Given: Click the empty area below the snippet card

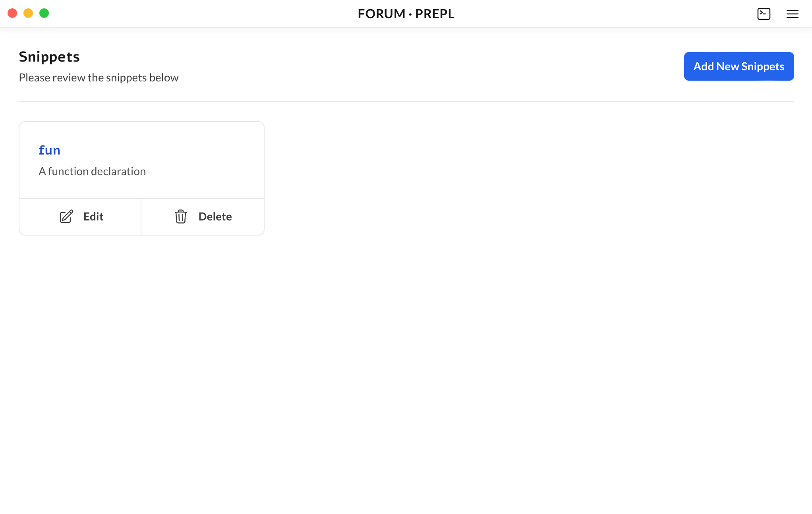Looking at the screenshot, I should (x=141, y=338).
